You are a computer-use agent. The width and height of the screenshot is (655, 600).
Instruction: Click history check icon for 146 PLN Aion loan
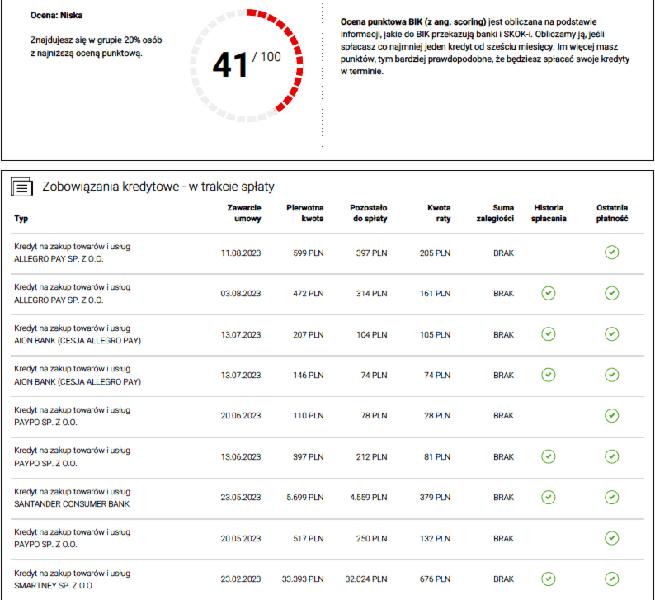click(x=548, y=375)
